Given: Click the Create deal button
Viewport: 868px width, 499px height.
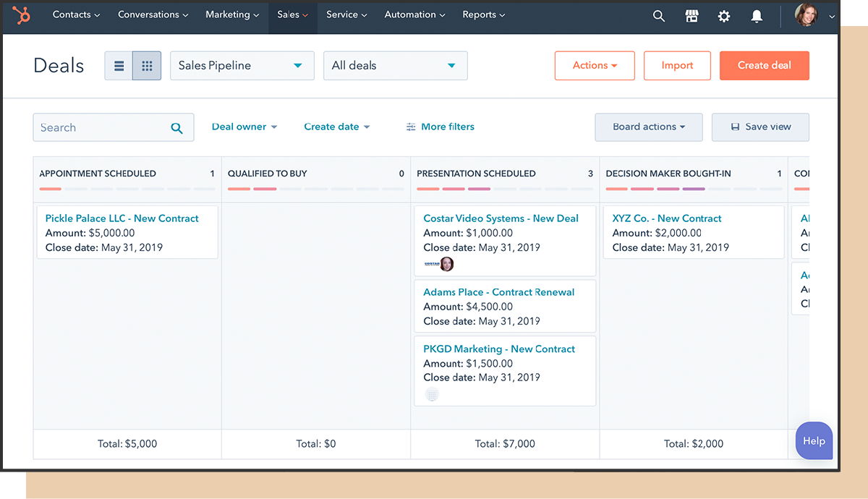Looking at the screenshot, I should [x=764, y=65].
